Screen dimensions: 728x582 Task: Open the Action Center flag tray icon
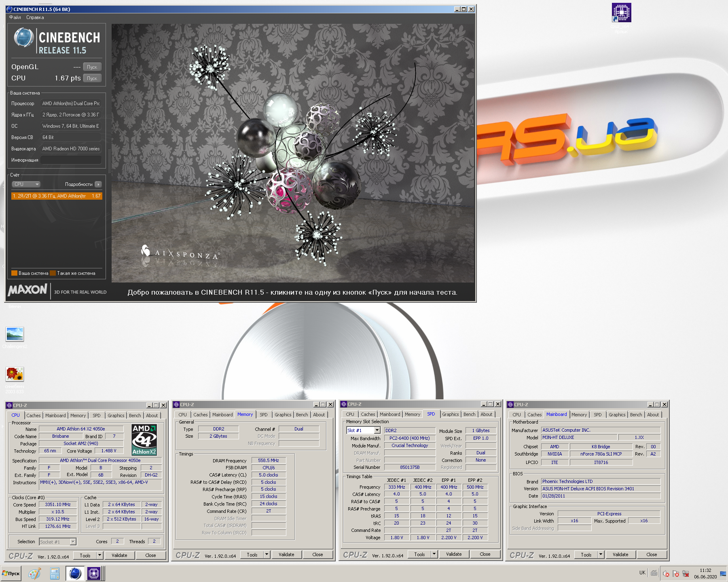pos(675,573)
